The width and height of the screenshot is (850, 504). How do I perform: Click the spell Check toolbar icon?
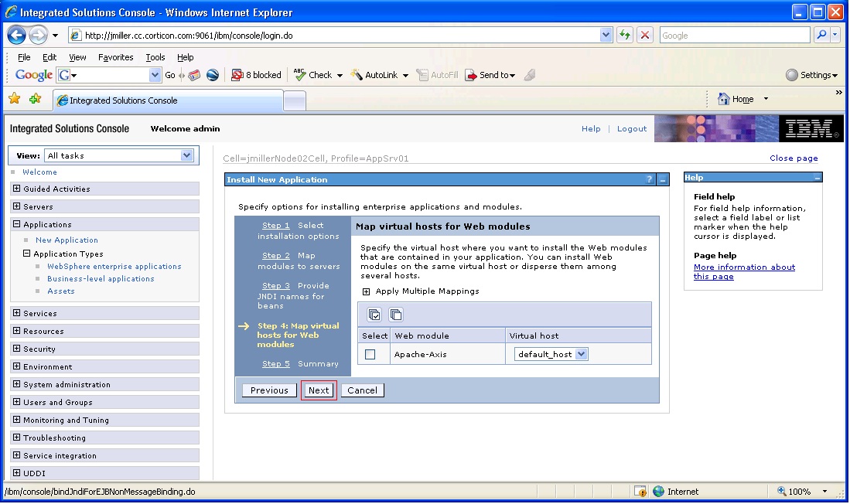tap(299, 74)
